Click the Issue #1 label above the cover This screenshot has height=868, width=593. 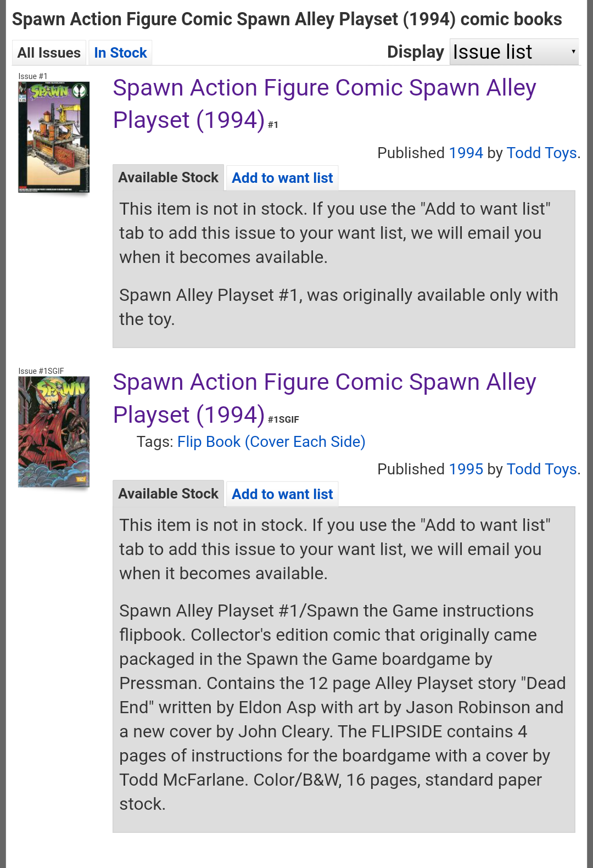33,76
